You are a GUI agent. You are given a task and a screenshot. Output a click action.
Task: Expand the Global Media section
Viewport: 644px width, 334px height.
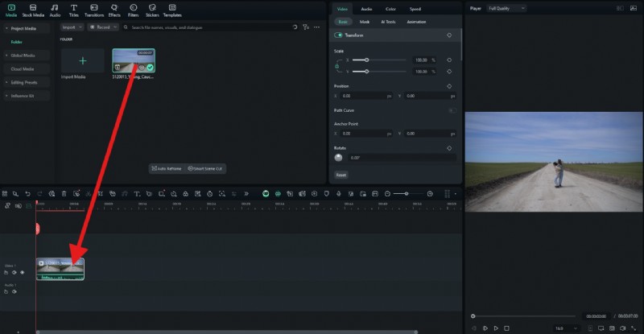pyautogui.click(x=6, y=55)
